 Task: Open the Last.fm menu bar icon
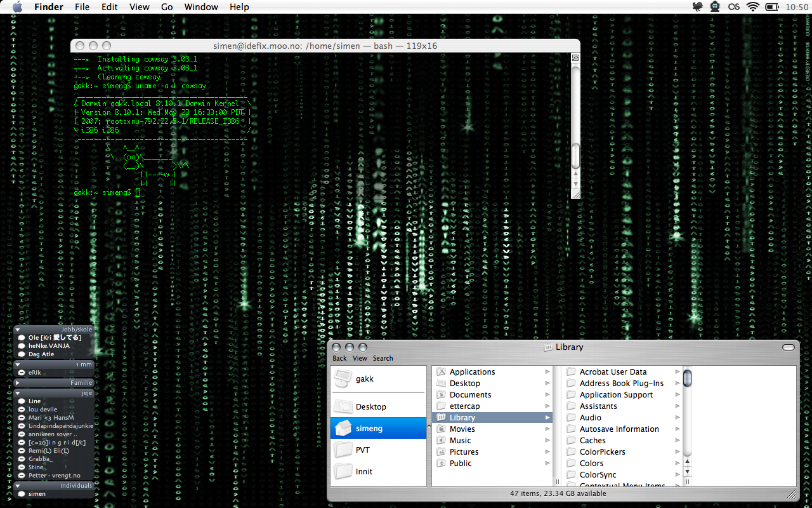click(x=734, y=7)
